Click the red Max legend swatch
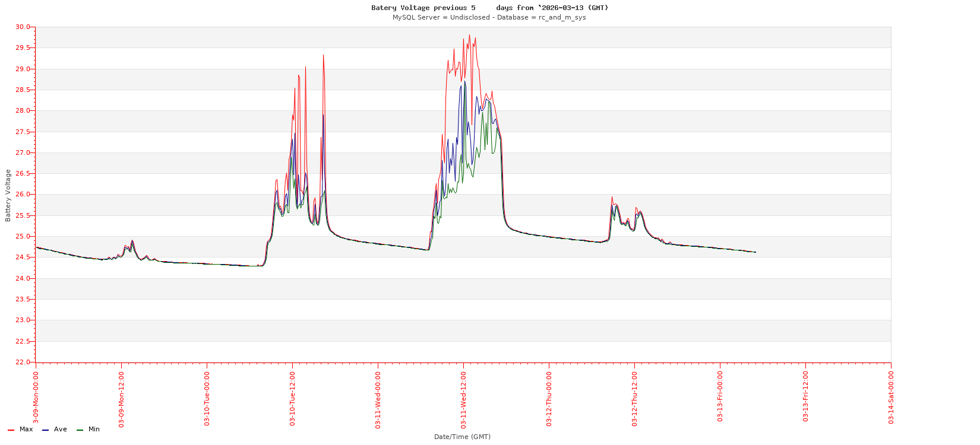Screen dimensions: 980x445 (x=11, y=430)
